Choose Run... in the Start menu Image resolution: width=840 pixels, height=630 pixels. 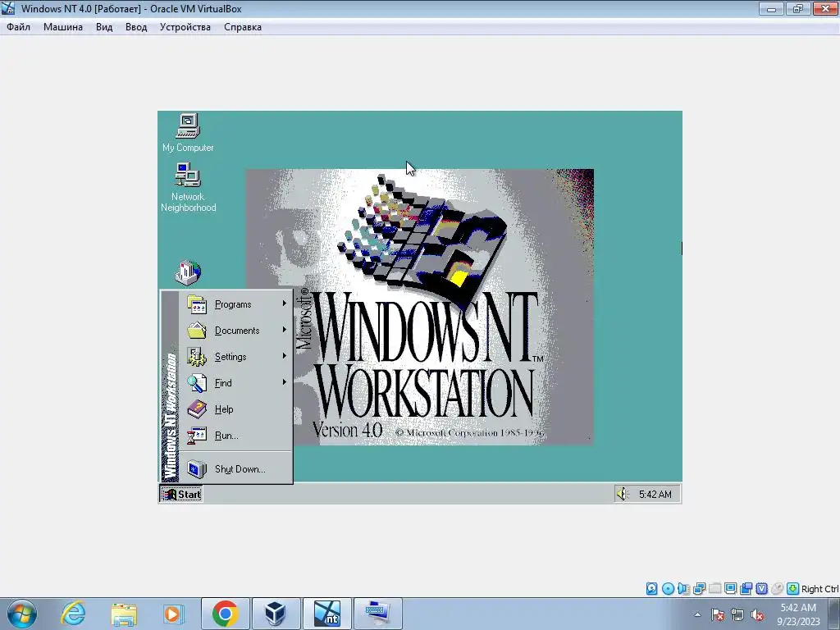click(235, 436)
